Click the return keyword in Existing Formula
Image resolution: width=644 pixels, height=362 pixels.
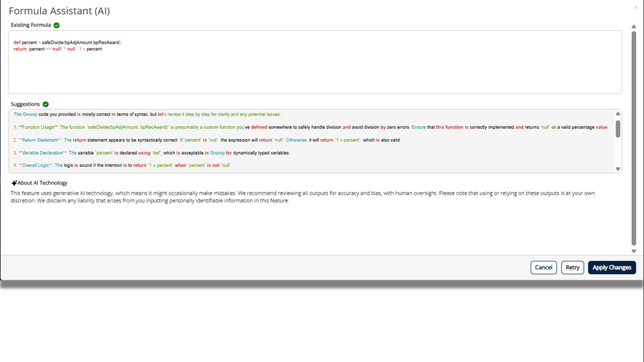[x=20, y=49]
